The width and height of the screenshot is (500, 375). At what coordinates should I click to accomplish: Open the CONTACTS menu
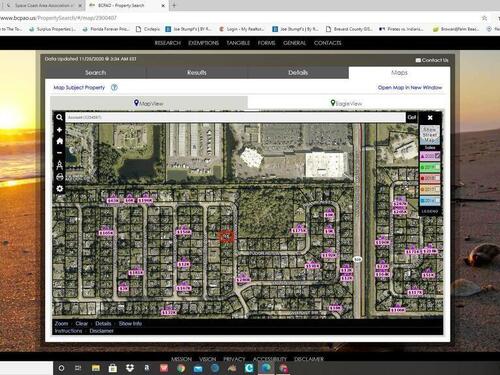pyautogui.click(x=327, y=43)
